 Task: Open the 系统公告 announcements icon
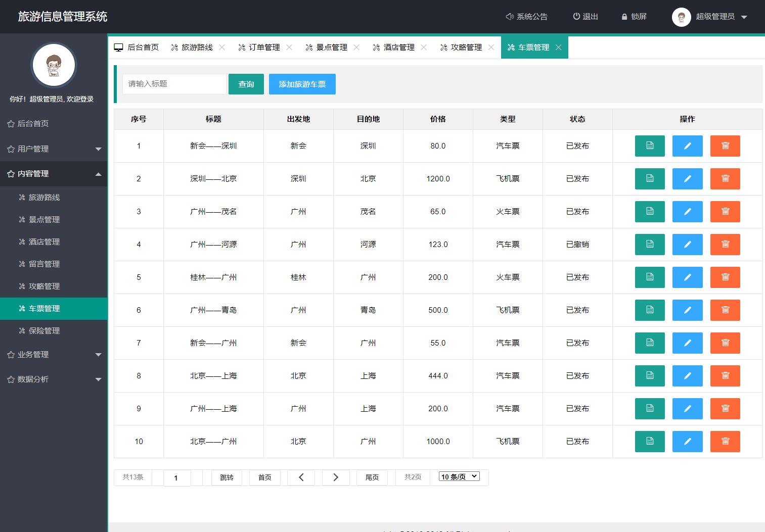509,17
